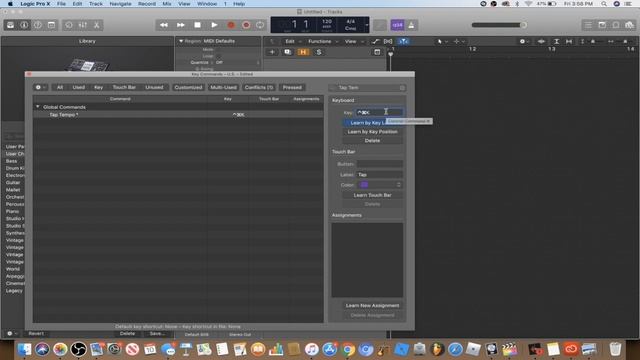Open the Library button in control bar
This screenshot has width=640, height=360.
pyautogui.click(x=11, y=25)
